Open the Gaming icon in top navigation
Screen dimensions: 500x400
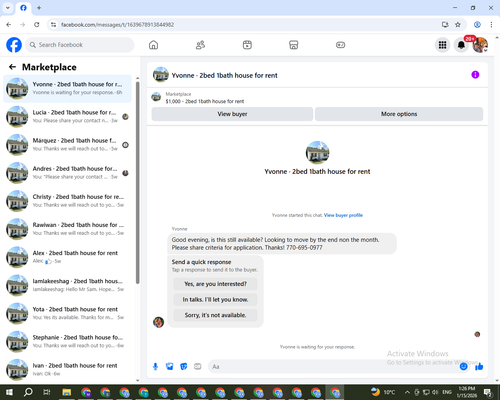340,45
